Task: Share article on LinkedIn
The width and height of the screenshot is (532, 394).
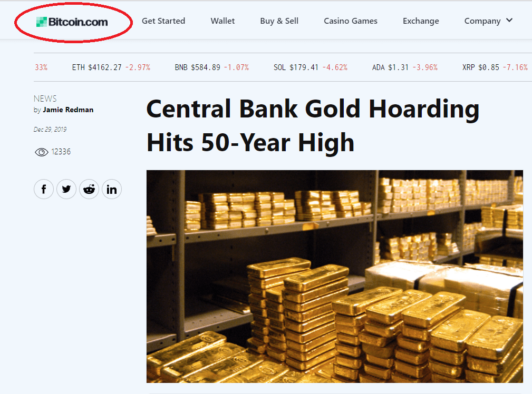Action: pyautogui.click(x=112, y=190)
